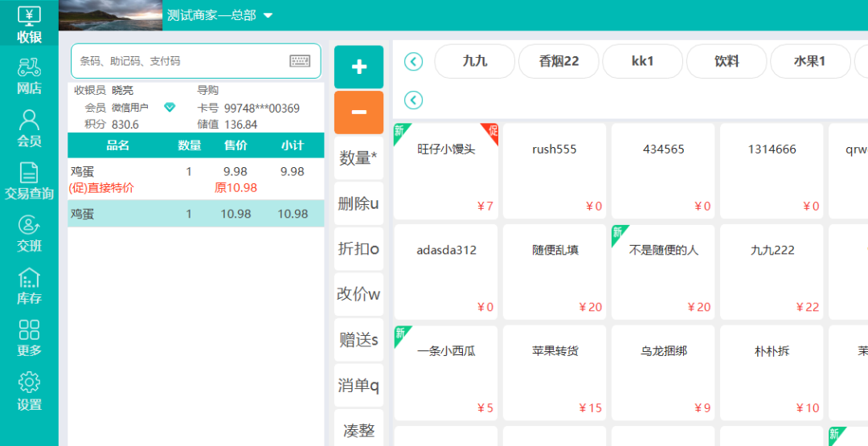The height and width of the screenshot is (446, 868).
Task: Click the 折扣o discount button
Action: pos(358,249)
